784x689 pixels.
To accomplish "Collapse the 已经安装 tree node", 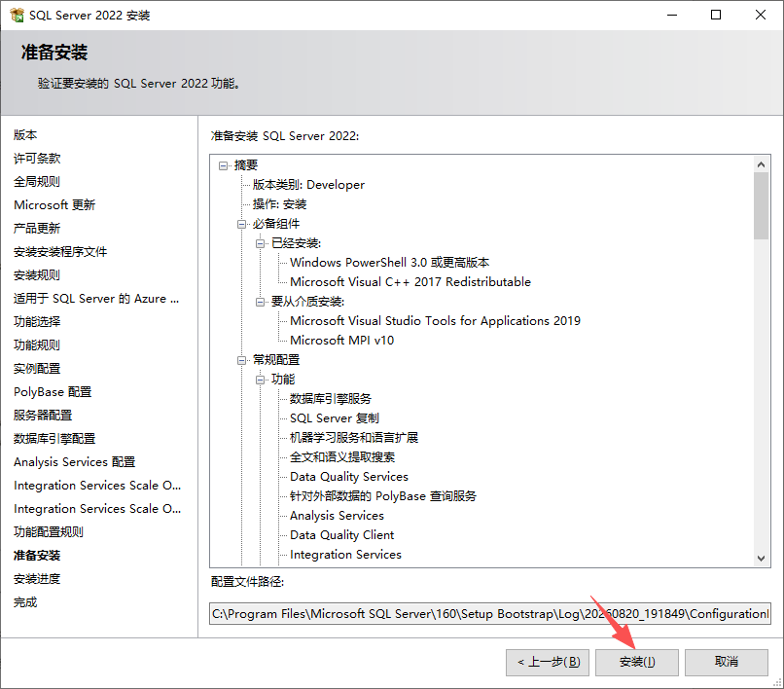I will (260, 243).
